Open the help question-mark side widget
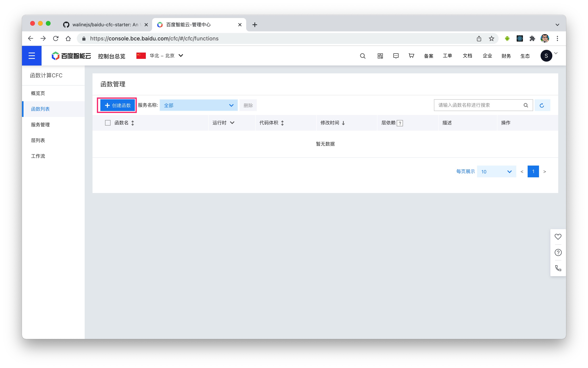Screen dimensions: 588x368 pyautogui.click(x=558, y=252)
